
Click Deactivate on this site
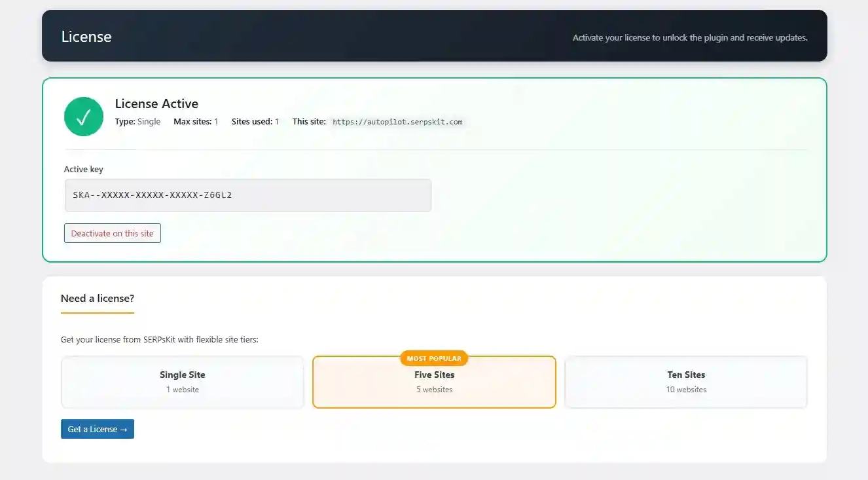click(x=112, y=233)
